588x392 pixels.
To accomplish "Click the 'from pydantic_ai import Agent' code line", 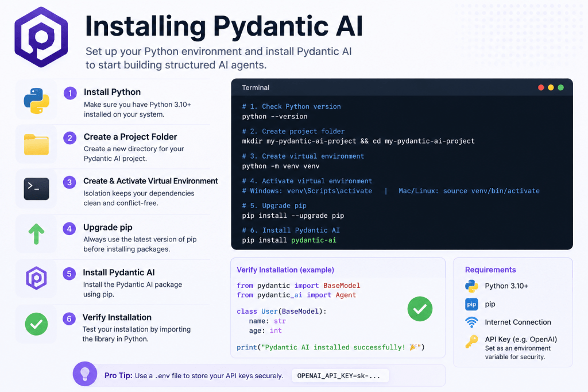I will click(296, 295).
